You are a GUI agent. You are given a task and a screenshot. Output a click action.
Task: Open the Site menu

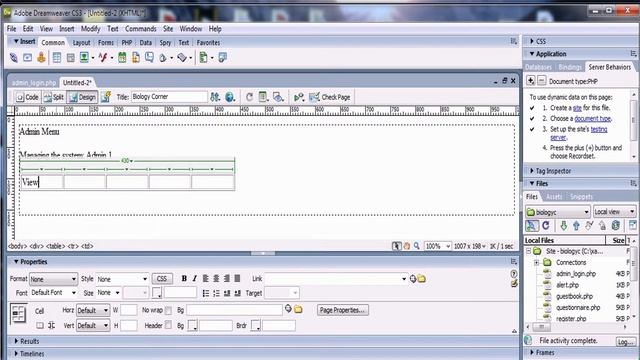pyautogui.click(x=168, y=29)
